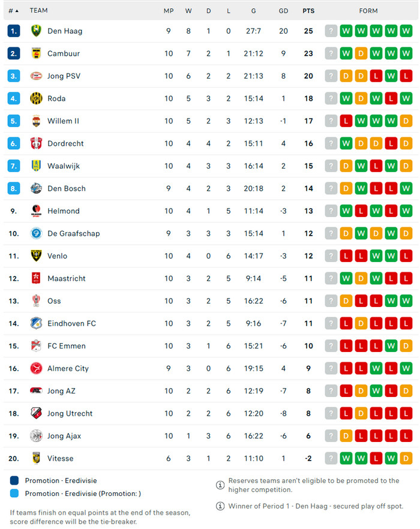
Task: Click the GD column header
Action: click(x=283, y=11)
